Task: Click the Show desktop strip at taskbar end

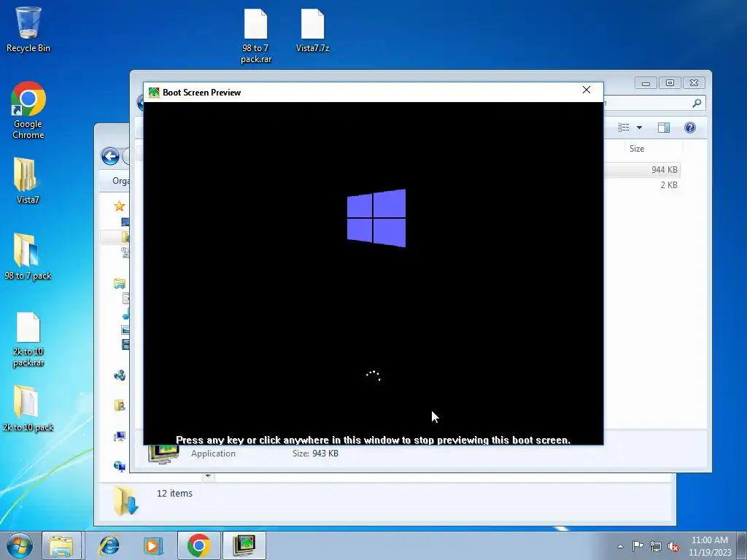Action: pyautogui.click(x=742, y=545)
